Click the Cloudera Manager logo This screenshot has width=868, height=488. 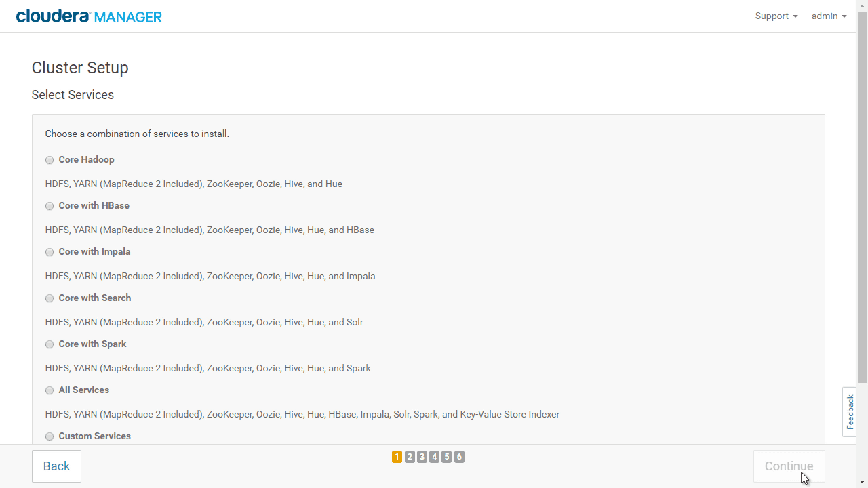(x=89, y=16)
